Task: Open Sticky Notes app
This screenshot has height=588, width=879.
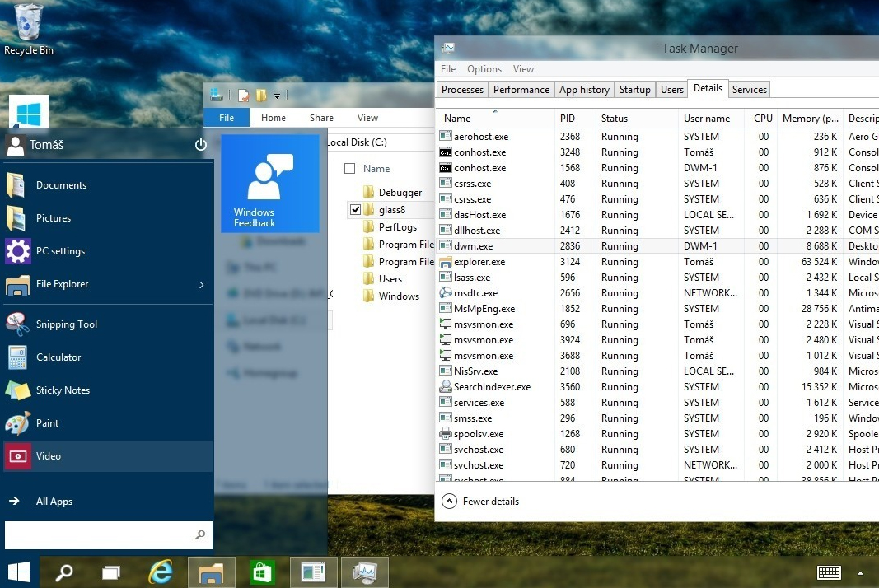Action: 63,390
